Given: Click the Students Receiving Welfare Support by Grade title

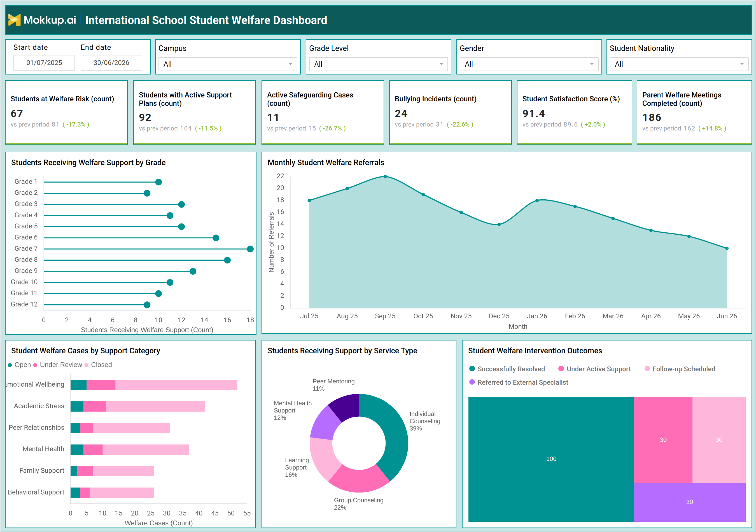Looking at the screenshot, I should (x=88, y=163).
